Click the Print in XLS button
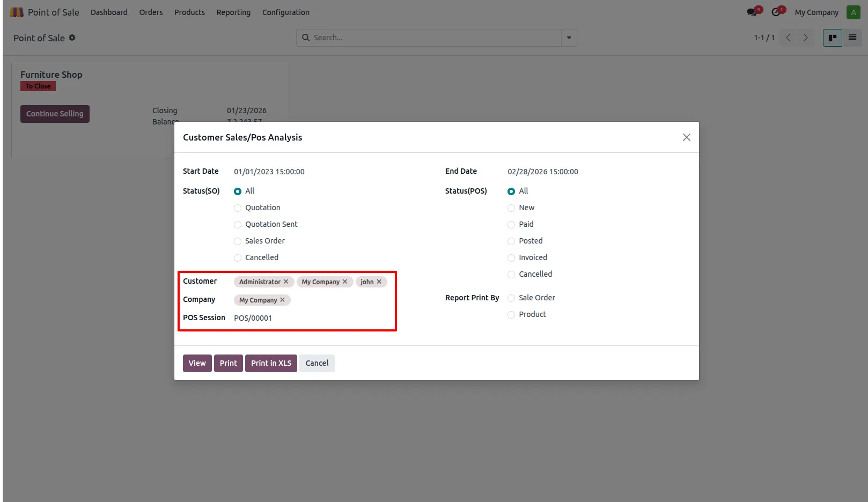Screen dimensions: 868x502 click(271, 363)
